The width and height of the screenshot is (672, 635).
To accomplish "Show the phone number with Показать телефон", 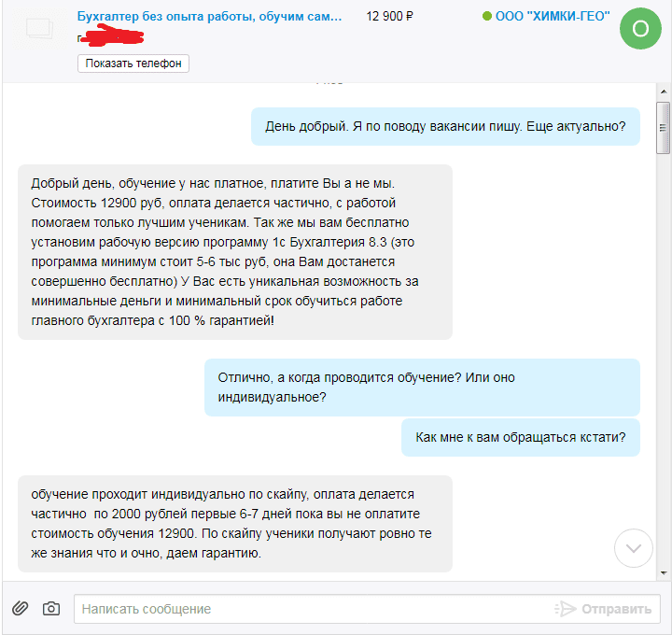I will click(133, 63).
